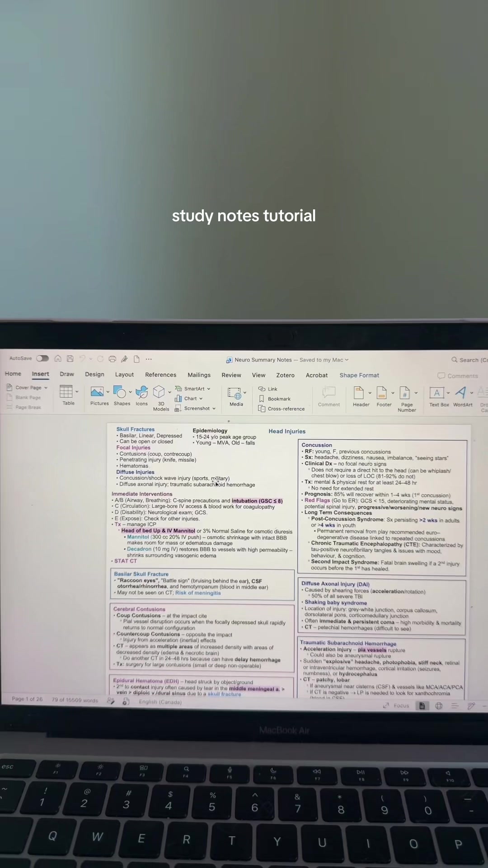The image size is (488, 868).
Task: Toggle the AutoSave switch
Action: [x=42, y=359]
